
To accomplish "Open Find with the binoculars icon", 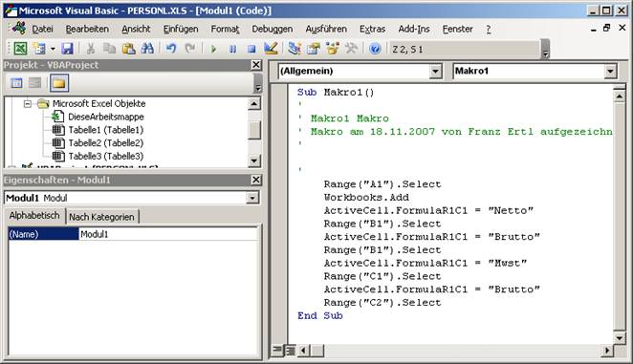I will click(147, 49).
